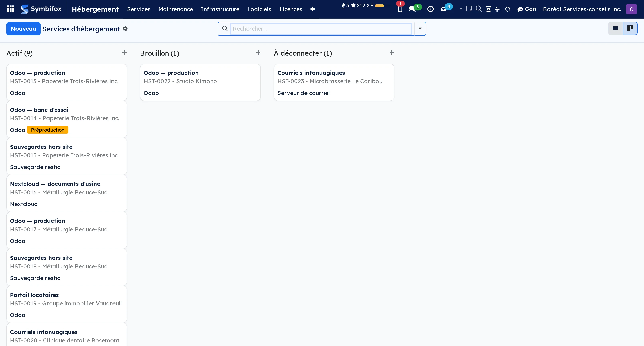
Task: Open the Infrastructure menu
Action: (x=220, y=9)
